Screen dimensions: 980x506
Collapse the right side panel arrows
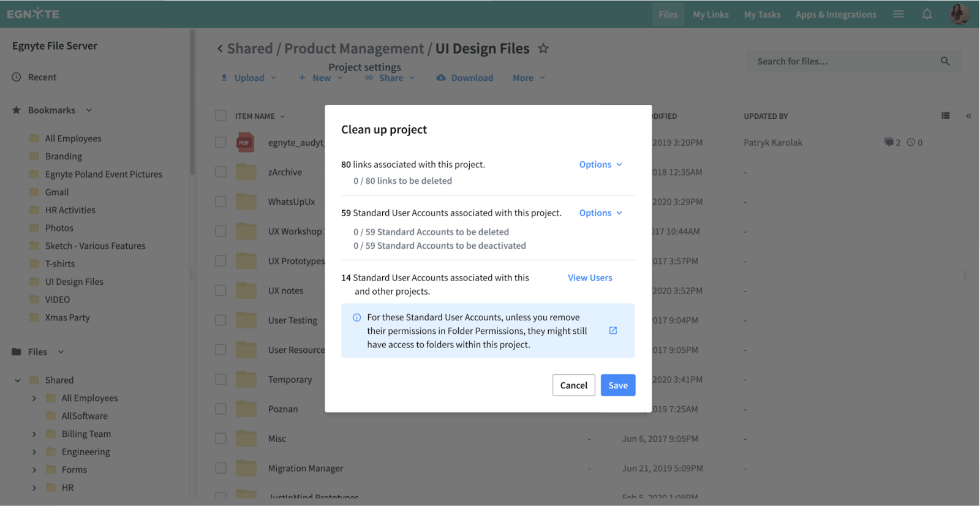968,116
